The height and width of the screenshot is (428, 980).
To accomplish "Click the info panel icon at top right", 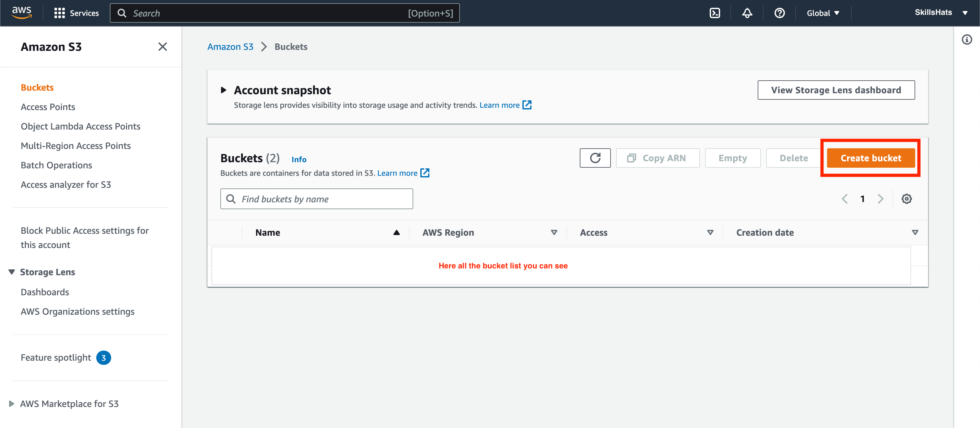I will 967,39.
